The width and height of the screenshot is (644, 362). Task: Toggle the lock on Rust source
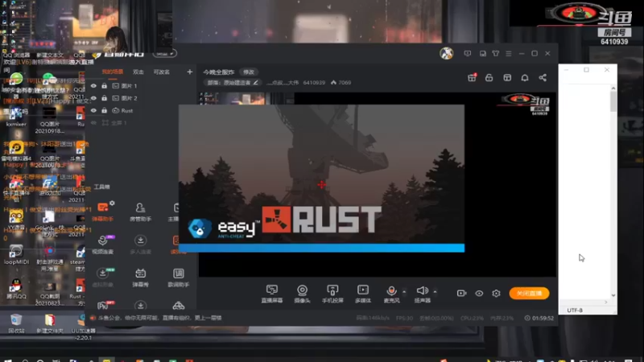(105, 110)
